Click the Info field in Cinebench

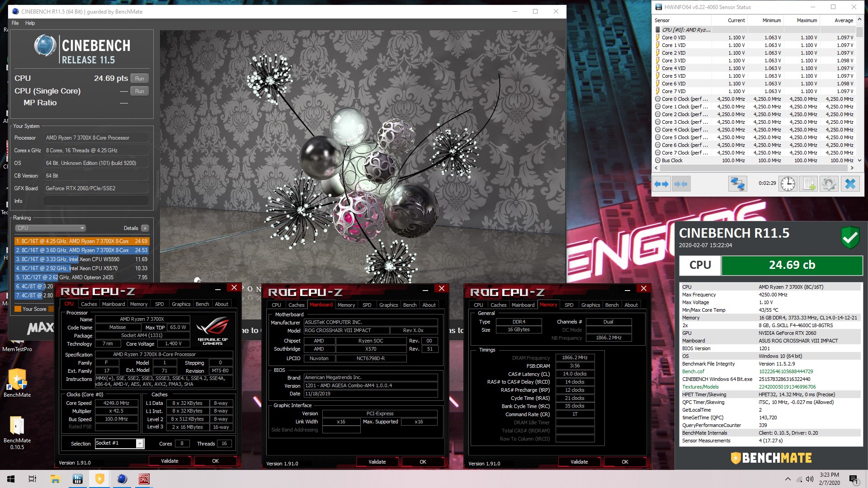click(x=96, y=201)
